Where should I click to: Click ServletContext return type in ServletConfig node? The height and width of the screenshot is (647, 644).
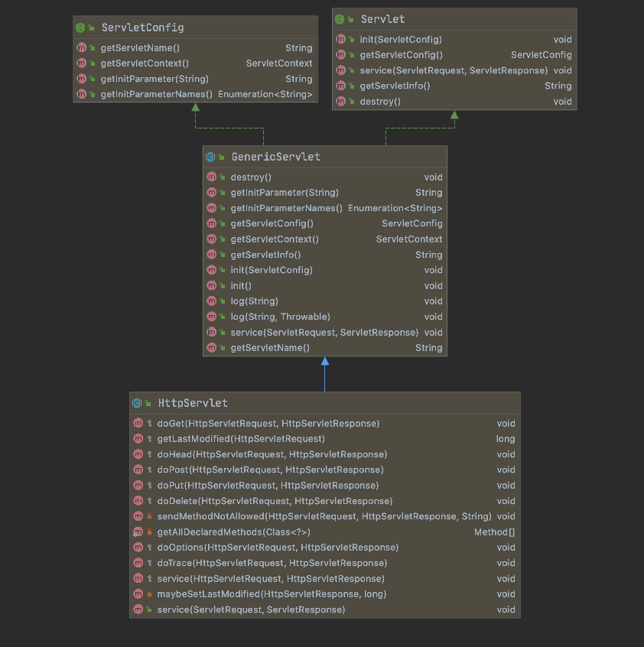pyautogui.click(x=279, y=63)
